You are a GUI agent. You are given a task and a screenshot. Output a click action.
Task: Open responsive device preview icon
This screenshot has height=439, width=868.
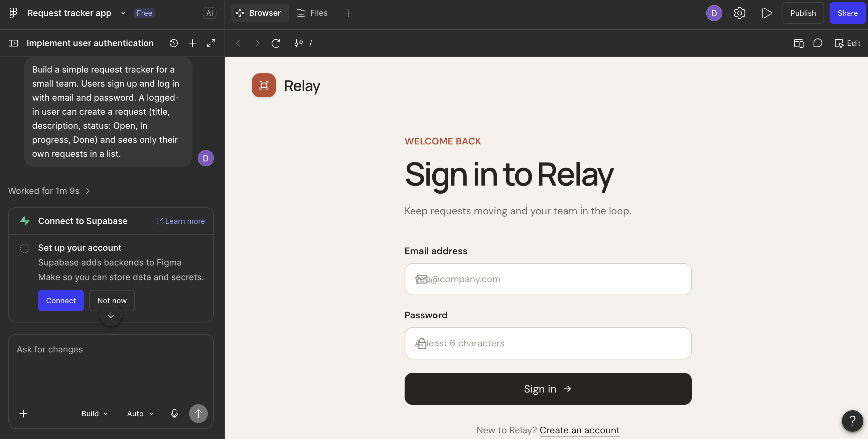(x=798, y=43)
